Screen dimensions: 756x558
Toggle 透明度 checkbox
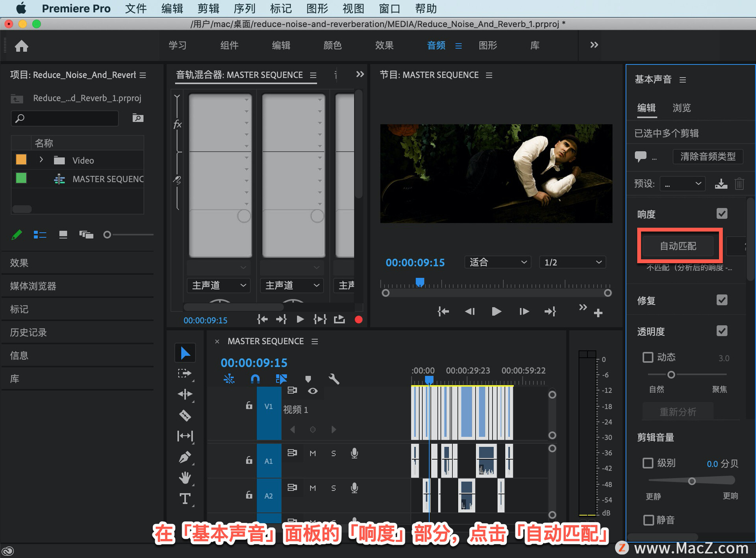(x=722, y=331)
